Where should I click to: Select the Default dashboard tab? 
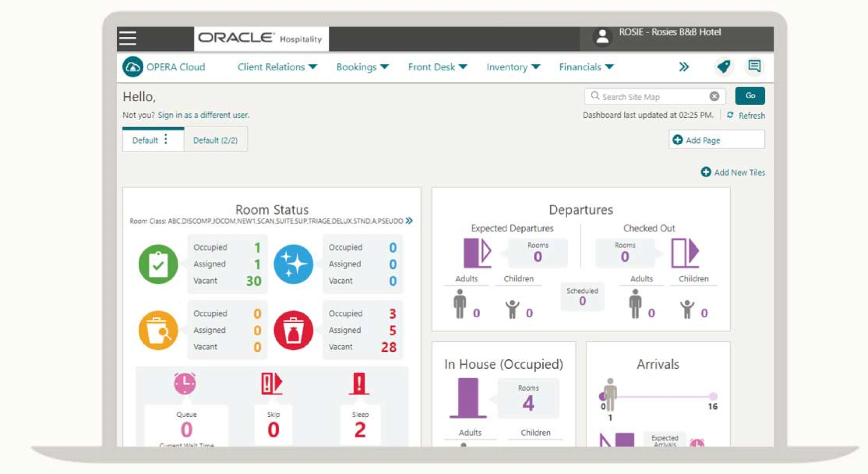(x=145, y=140)
